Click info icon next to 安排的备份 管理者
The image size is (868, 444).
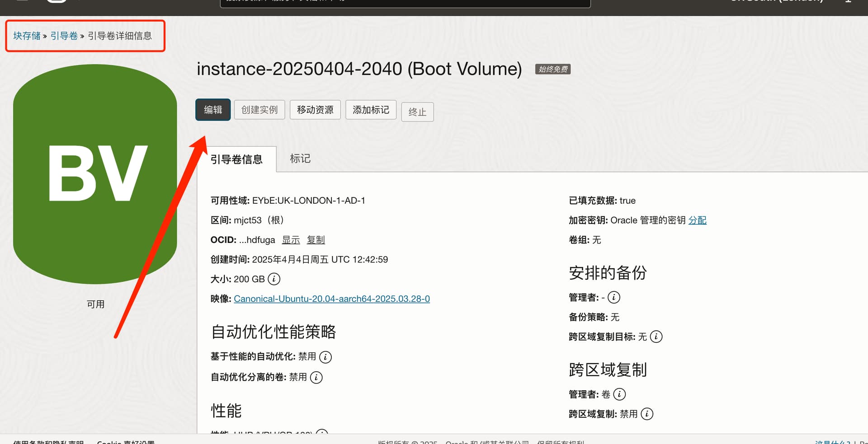(x=614, y=297)
